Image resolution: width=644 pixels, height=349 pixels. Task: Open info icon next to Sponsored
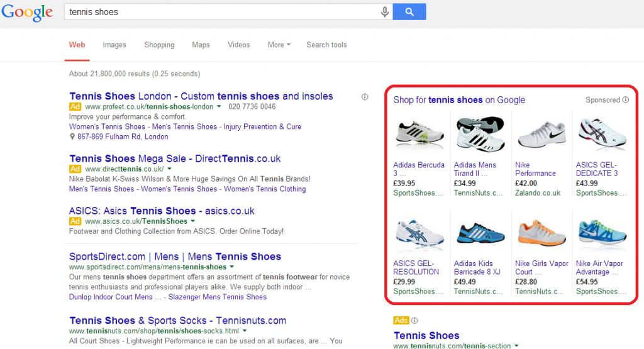point(626,100)
